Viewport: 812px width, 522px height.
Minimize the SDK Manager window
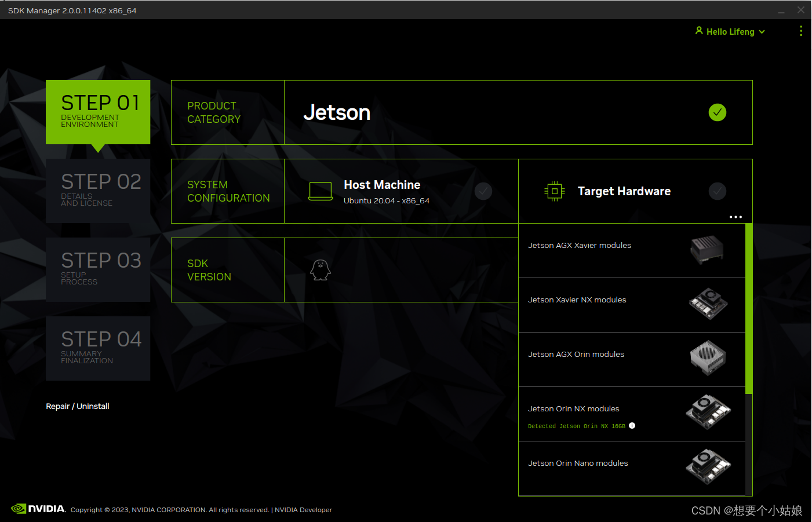(x=781, y=10)
